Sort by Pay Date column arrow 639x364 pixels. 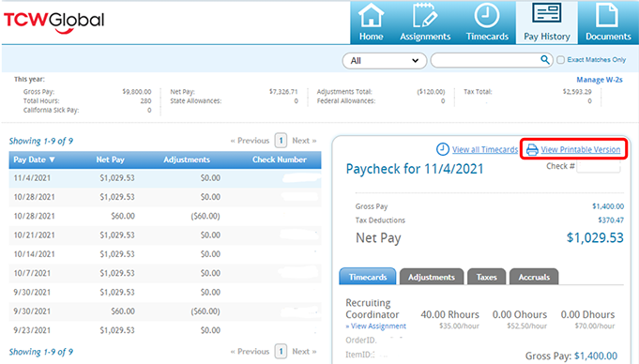[52, 159]
